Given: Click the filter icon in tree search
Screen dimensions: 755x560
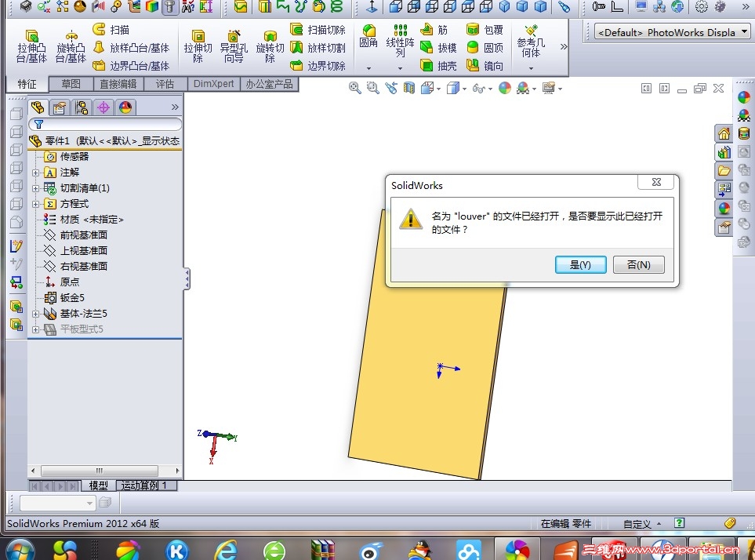Looking at the screenshot, I should click(x=39, y=124).
